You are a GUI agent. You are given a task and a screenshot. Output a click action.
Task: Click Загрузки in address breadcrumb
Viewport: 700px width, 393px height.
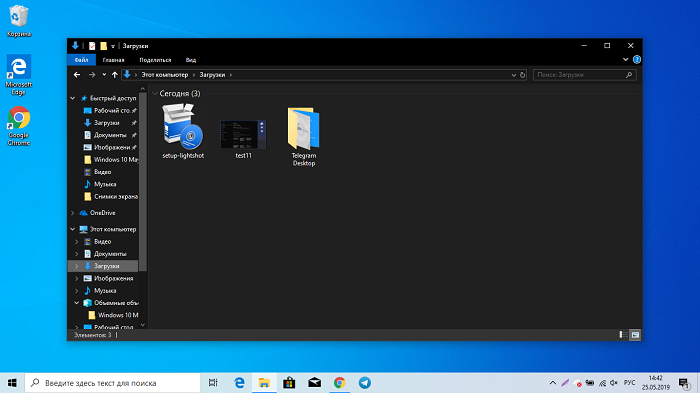pos(212,75)
